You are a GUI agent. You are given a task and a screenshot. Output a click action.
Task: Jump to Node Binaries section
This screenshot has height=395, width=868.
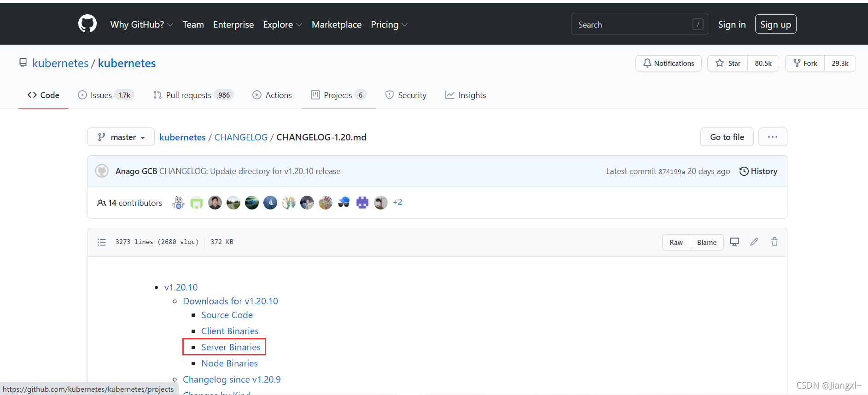click(x=229, y=363)
